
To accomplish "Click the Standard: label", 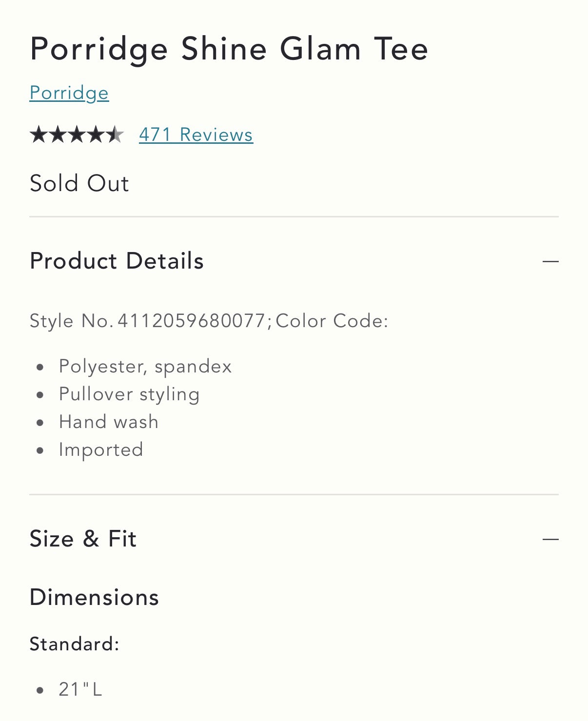I will click(75, 644).
